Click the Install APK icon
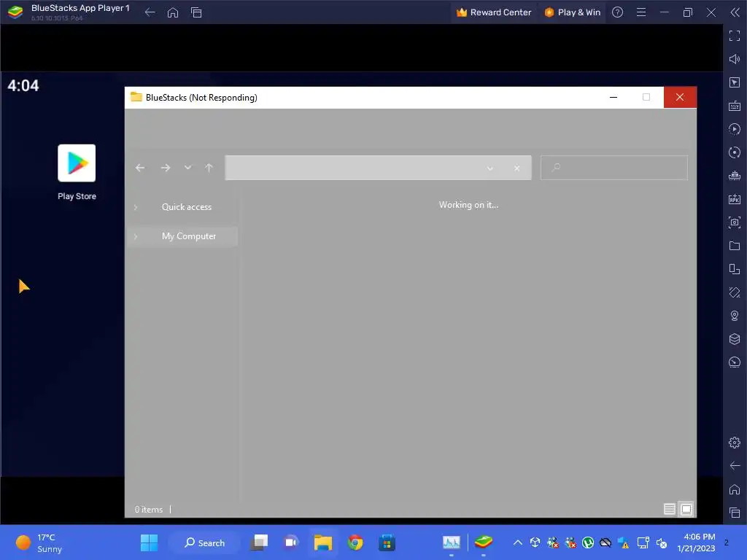This screenshot has height=560, width=747. click(x=734, y=199)
